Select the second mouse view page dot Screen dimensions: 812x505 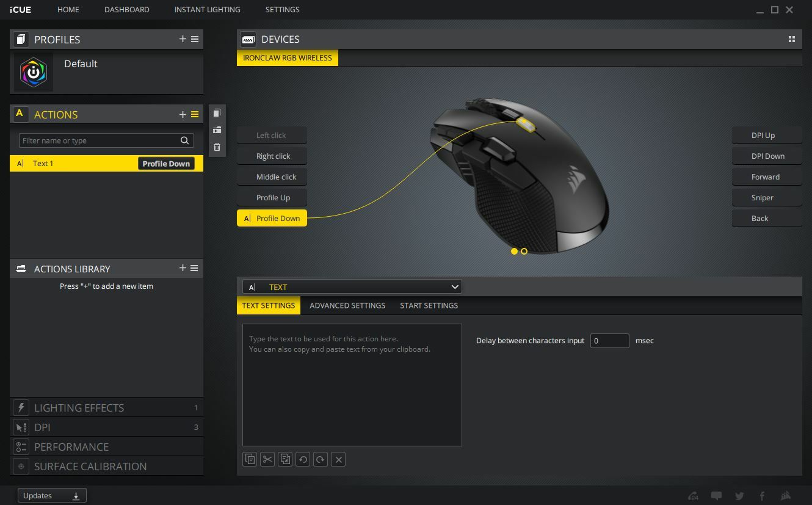pos(523,251)
